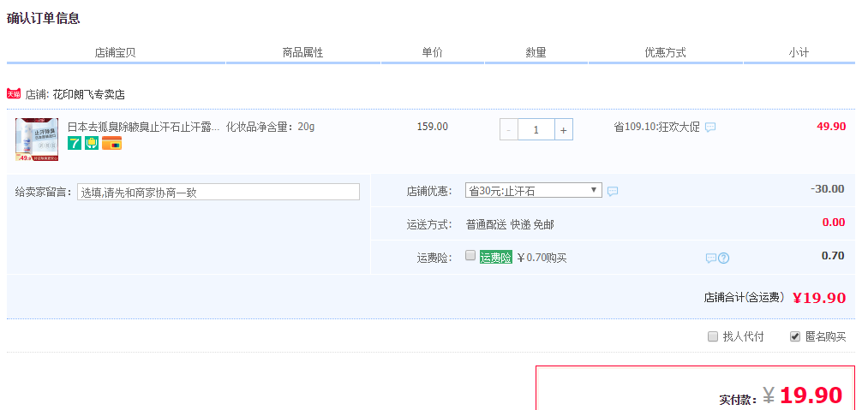Click the 化妆品净含量：20g attribute text
The width and height of the screenshot is (868, 410).
pos(270,127)
